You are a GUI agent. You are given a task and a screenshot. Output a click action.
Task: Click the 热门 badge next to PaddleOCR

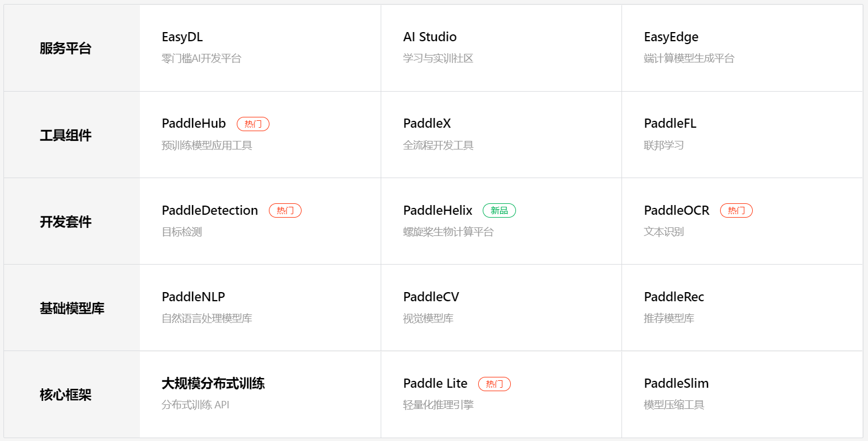736,211
